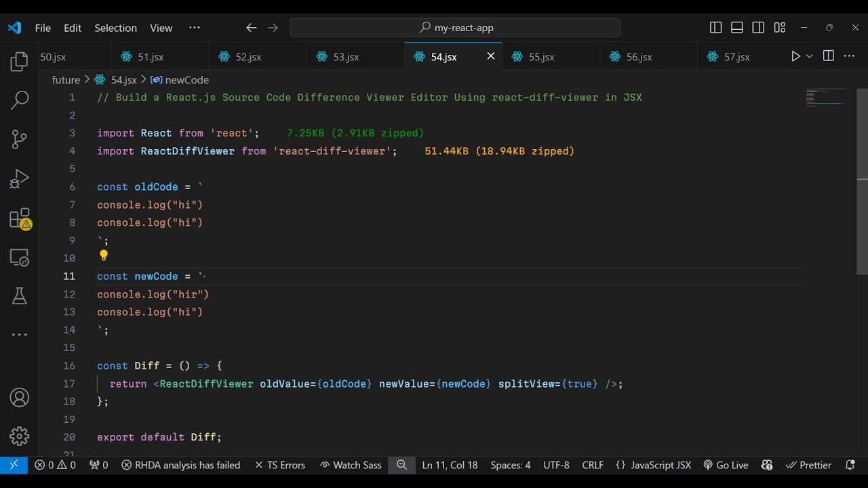The image size is (868, 488).
Task: Go back in navigation history
Action: click(251, 28)
